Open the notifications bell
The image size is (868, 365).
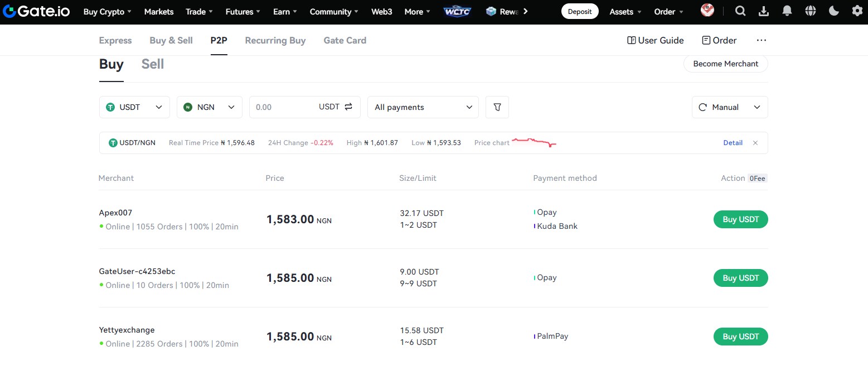point(787,11)
